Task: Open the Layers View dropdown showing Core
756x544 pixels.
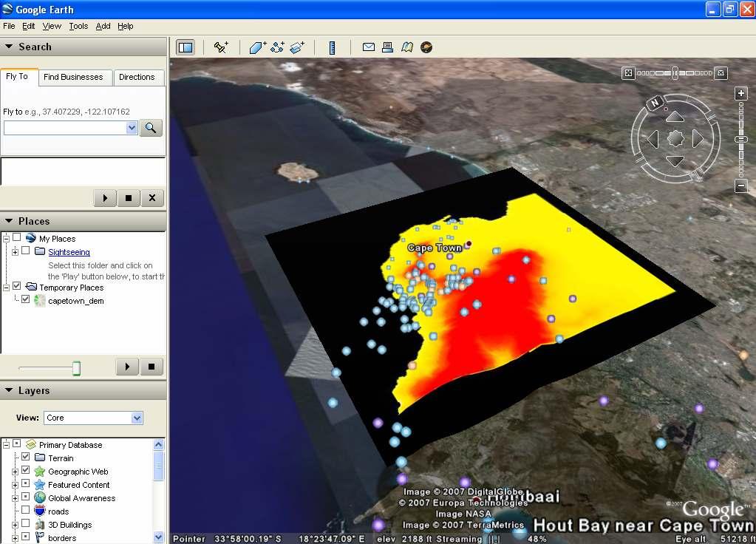Action: pyautogui.click(x=137, y=418)
